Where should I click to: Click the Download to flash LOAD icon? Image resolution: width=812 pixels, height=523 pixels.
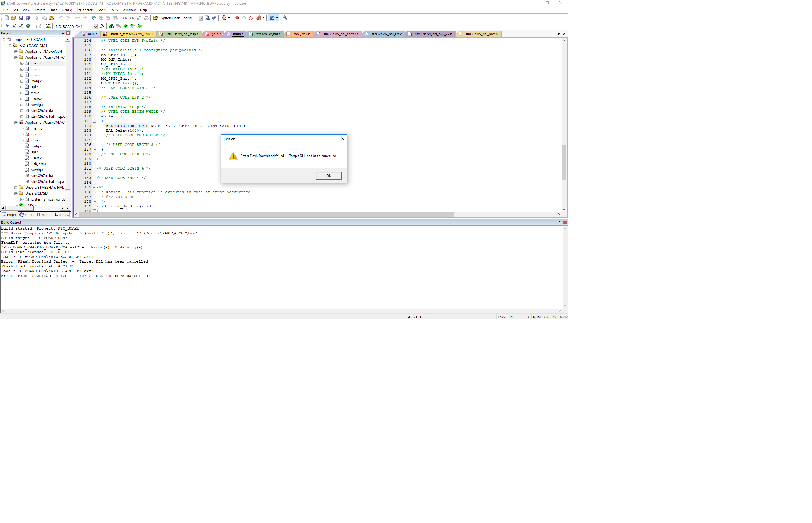(49, 26)
